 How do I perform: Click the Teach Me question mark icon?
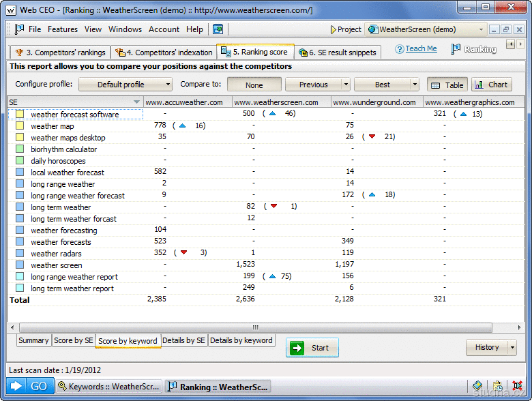click(x=399, y=49)
